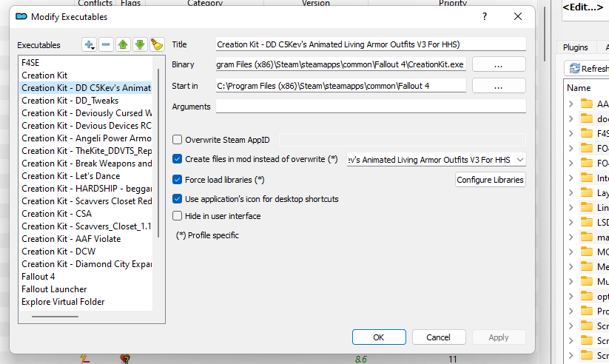Expand the Int folder in tree
Screen dimensions: 609x364
tap(571, 178)
